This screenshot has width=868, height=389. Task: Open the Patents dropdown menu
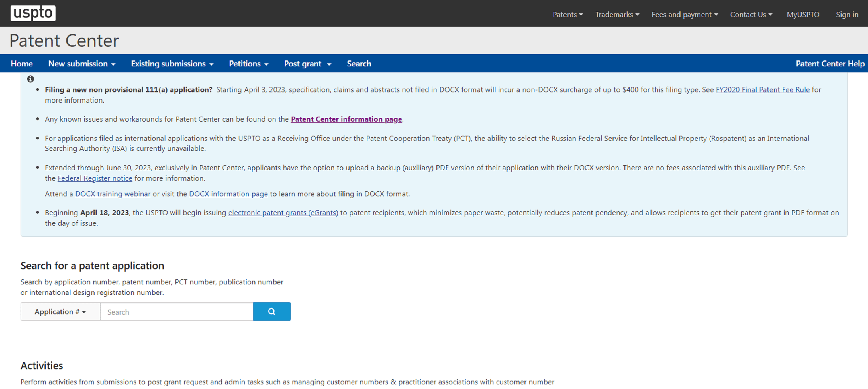567,15
